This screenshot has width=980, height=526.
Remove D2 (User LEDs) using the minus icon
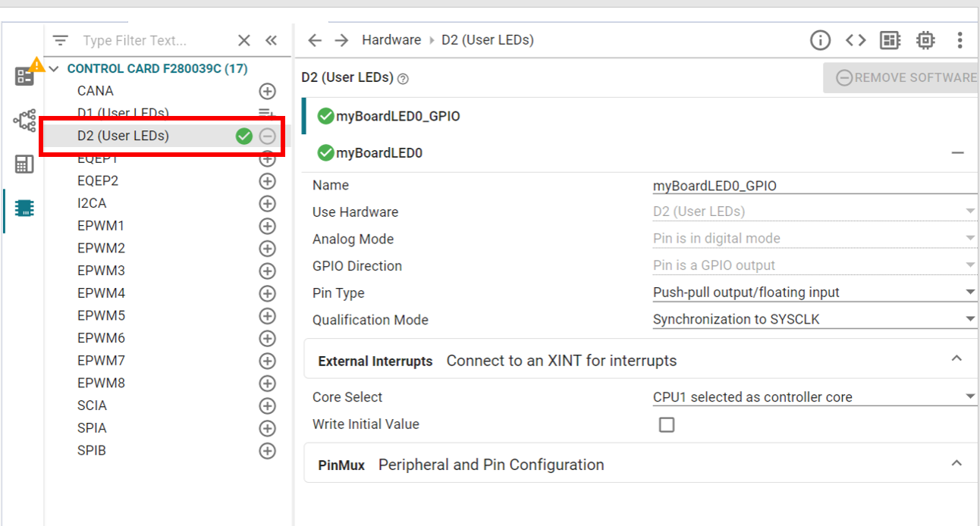click(x=267, y=136)
